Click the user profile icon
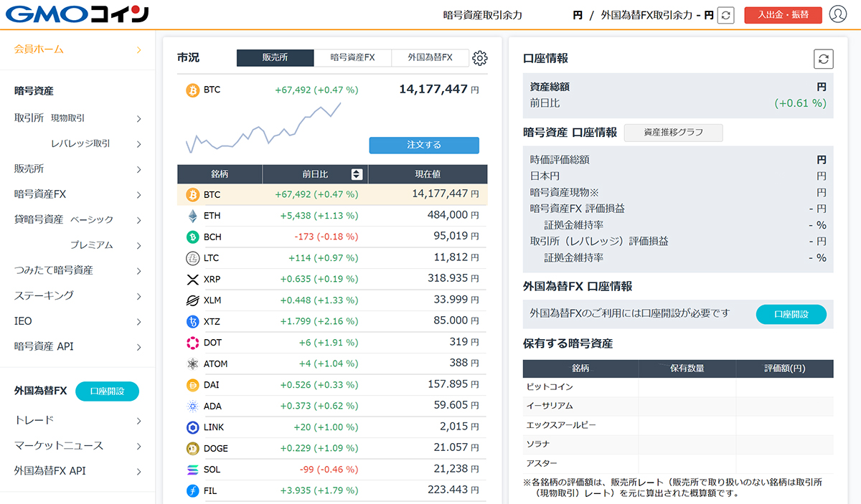The width and height of the screenshot is (861, 504). pos(837,14)
